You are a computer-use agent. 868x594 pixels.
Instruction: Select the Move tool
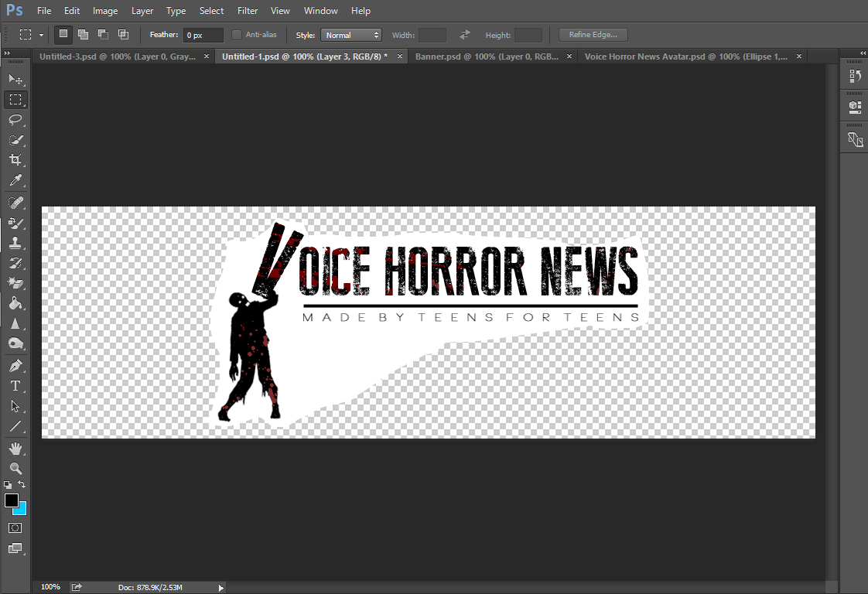pyautogui.click(x=15, y=80)
